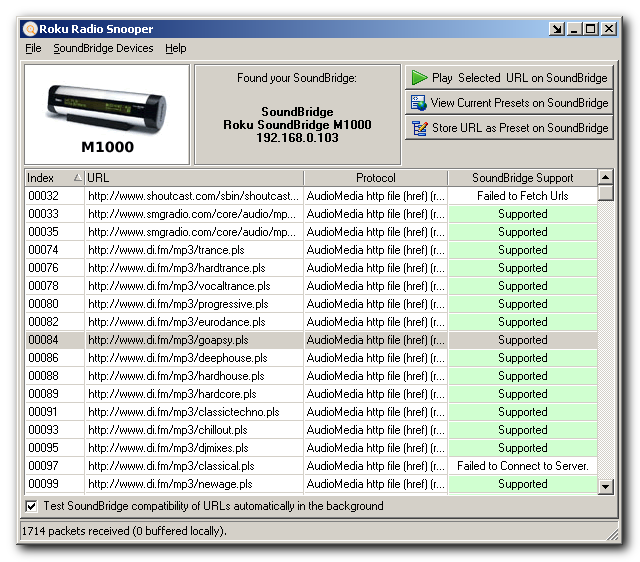Click the index 00097 cell
The height and width of the screenshot is (562, 640).
(x=55, y=466)
